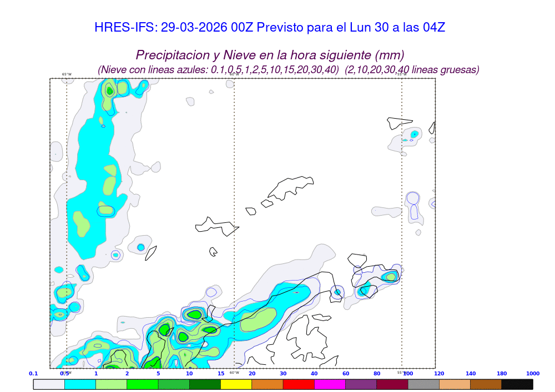Pick the magenta swatch in the precipitation scale
The image size is (555, 392).
point(330,384)
